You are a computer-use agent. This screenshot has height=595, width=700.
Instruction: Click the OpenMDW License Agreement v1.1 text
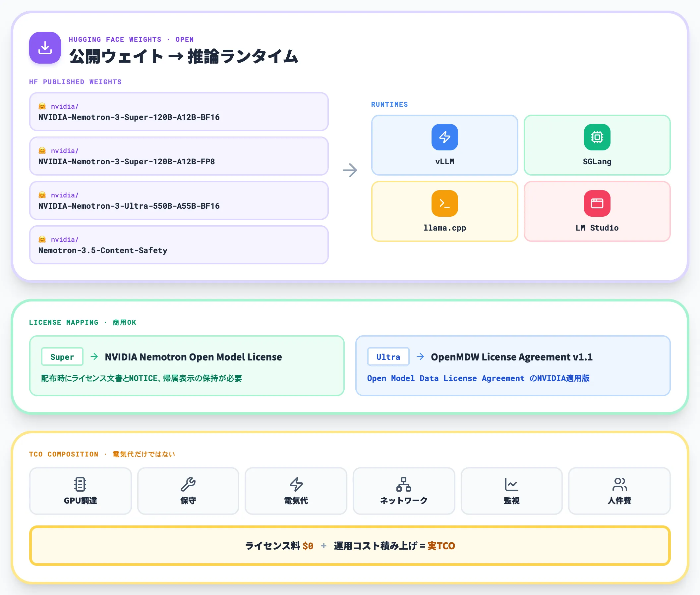[x=512, y=357]
